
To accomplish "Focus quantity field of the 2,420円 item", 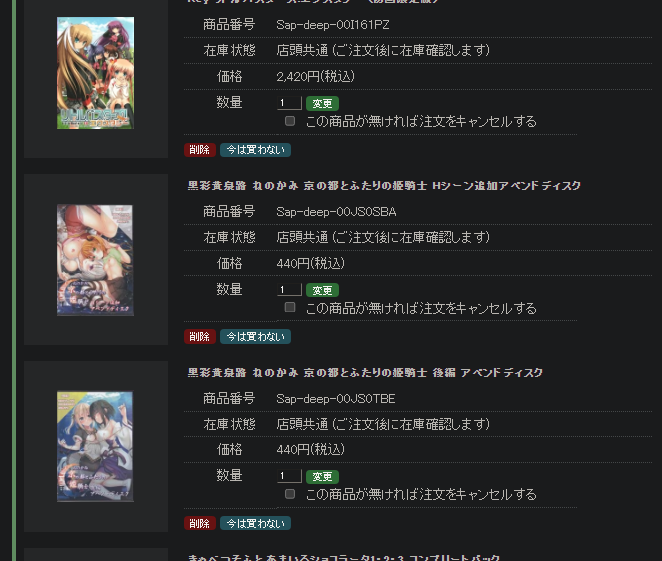I will [289, 103].
